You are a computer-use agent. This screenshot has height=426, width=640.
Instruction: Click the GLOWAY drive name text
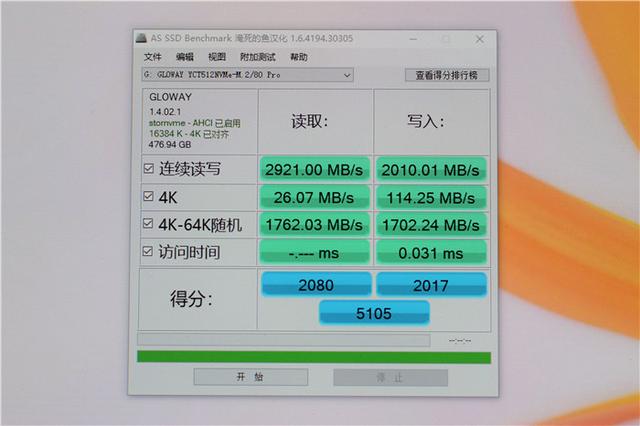(171, 97)
